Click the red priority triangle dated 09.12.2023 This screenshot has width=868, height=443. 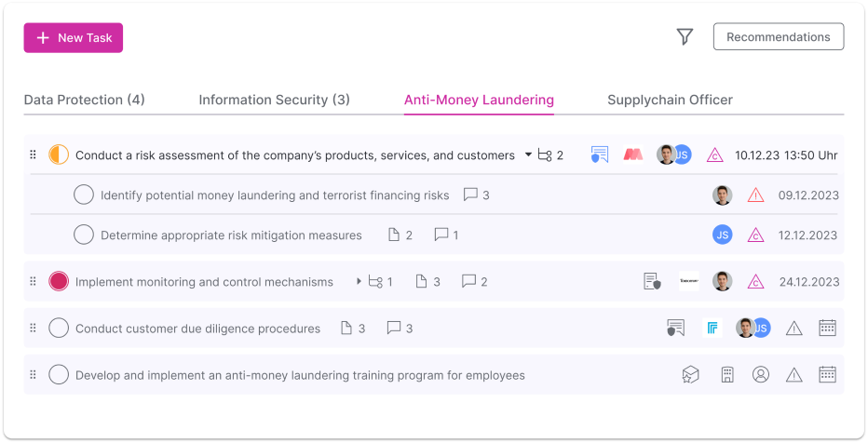click(x=755, y=195)
